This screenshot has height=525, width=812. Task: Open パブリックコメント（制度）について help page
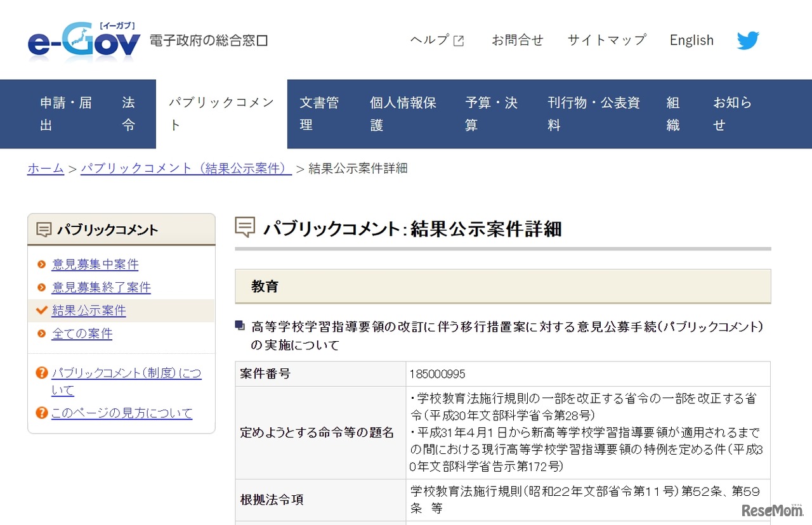(x=126, y=373)
